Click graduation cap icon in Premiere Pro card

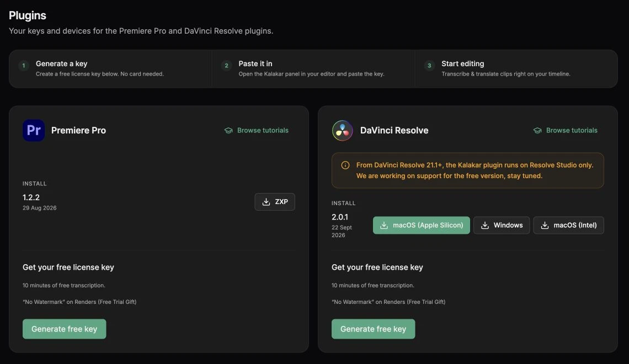(x=228, y=130)
